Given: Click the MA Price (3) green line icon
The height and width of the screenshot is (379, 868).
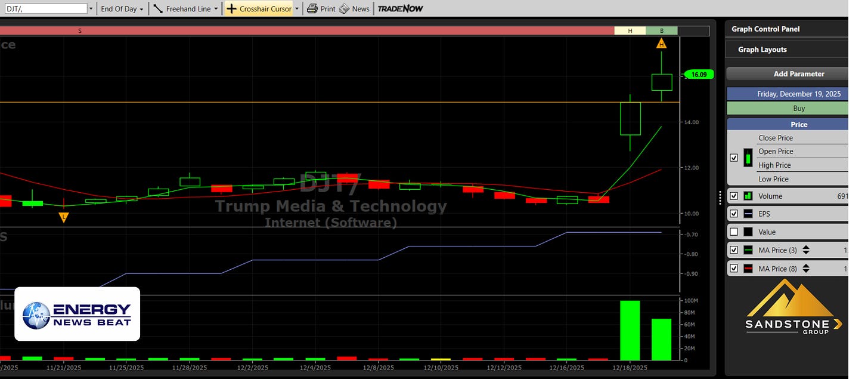Looking at the screenshot, I should click(748, 250).
